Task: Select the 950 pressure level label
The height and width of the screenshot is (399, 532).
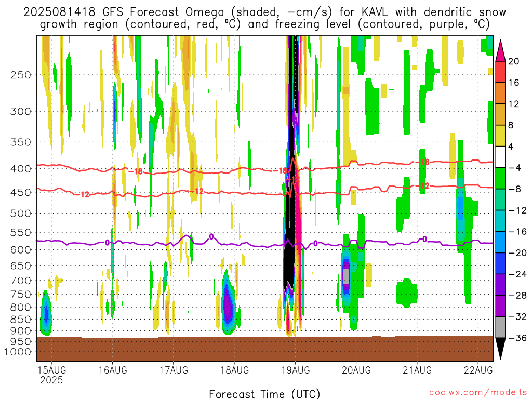Action: pos(21,342)
